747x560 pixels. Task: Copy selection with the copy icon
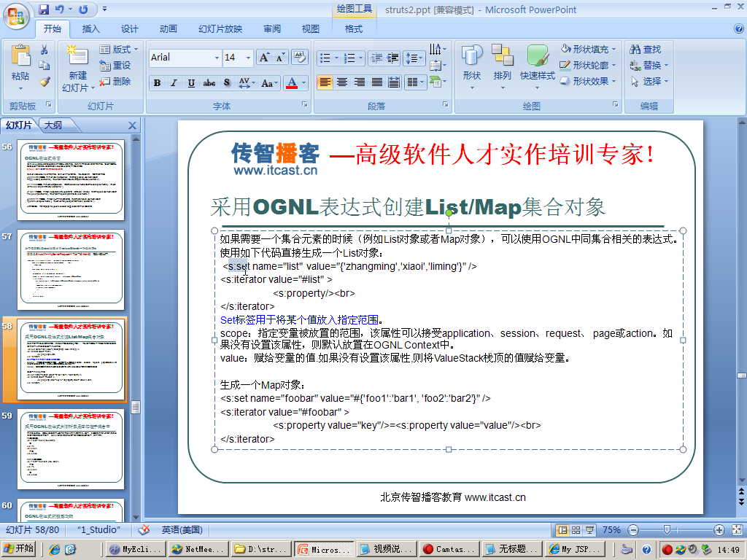[x=44, y=65]
